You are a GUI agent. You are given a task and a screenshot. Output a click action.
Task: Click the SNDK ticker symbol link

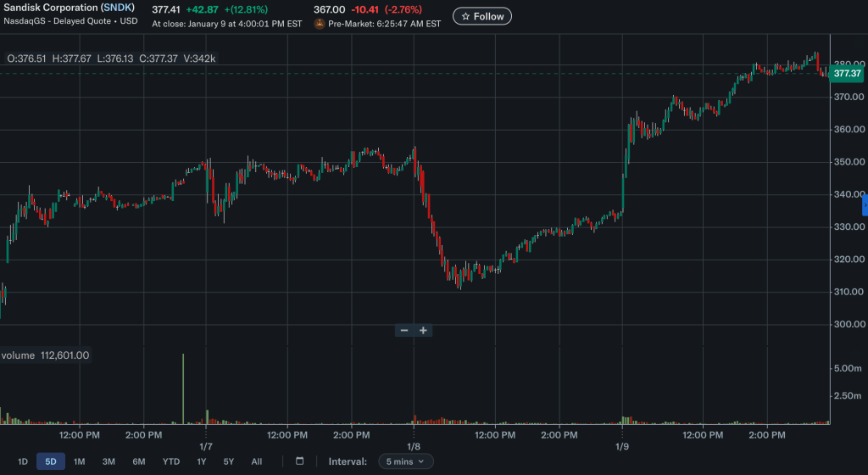(119, 8)
